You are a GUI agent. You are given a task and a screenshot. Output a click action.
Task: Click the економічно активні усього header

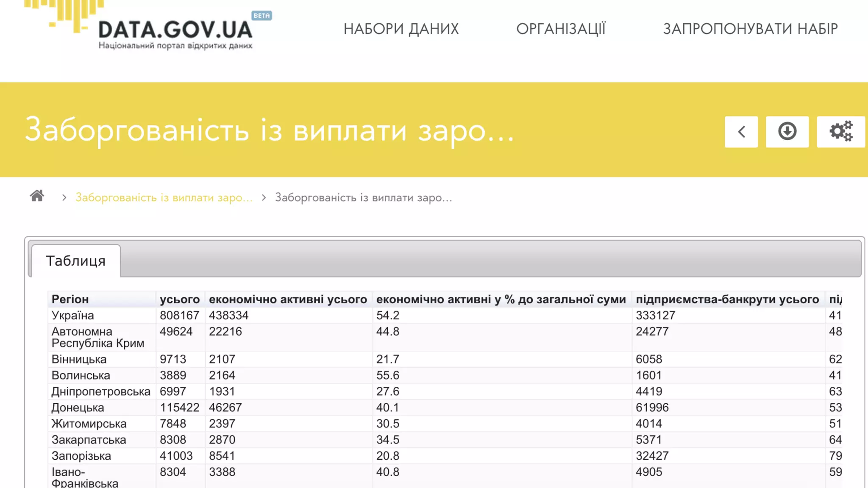pos(288,299)
